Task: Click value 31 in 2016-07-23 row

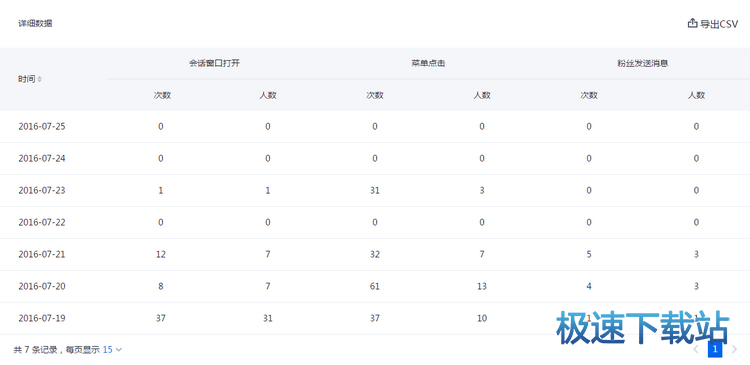Action: point(375,190)
